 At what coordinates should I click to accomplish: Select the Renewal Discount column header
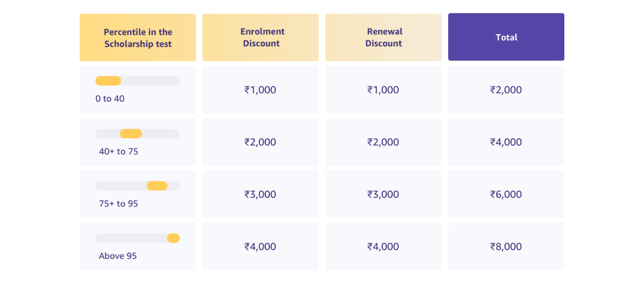click(383, 38)
